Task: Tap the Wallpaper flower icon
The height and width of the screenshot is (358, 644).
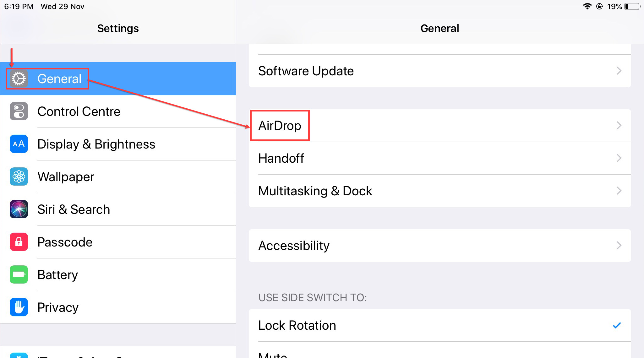Action: coord(19,176)
